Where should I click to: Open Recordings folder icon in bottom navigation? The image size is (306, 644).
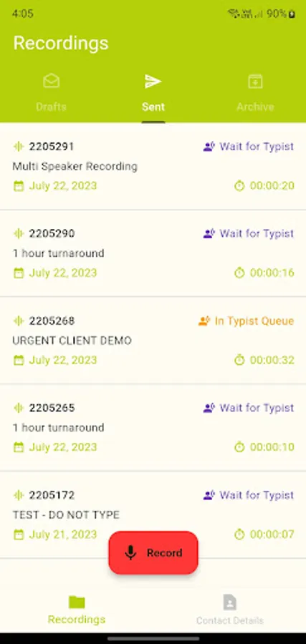tap(77, 602)
